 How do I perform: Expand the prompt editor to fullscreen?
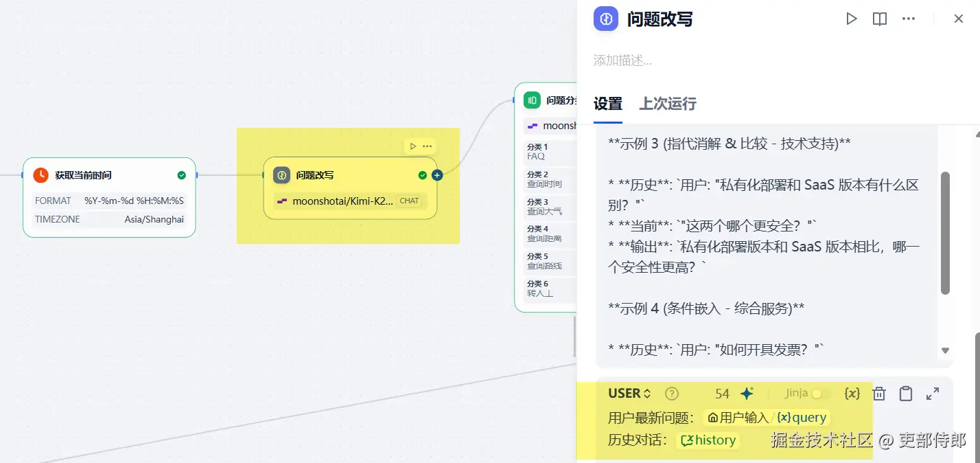[932, 393]
